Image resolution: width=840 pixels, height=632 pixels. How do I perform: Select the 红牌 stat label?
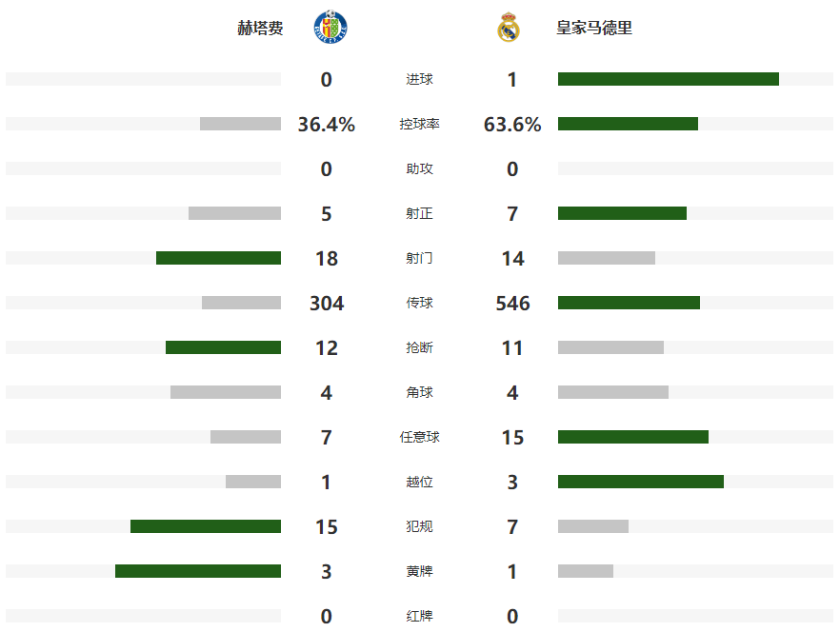(x=419, y=617)
